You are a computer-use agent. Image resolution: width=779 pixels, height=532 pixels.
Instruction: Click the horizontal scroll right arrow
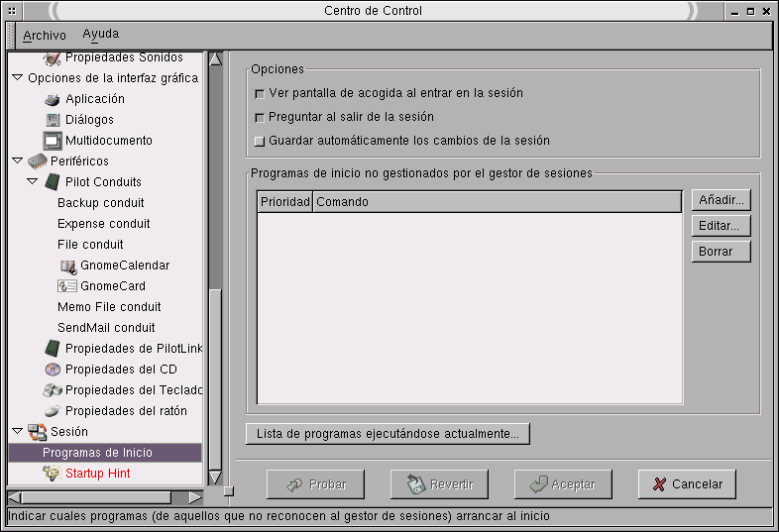pos(196,497)
